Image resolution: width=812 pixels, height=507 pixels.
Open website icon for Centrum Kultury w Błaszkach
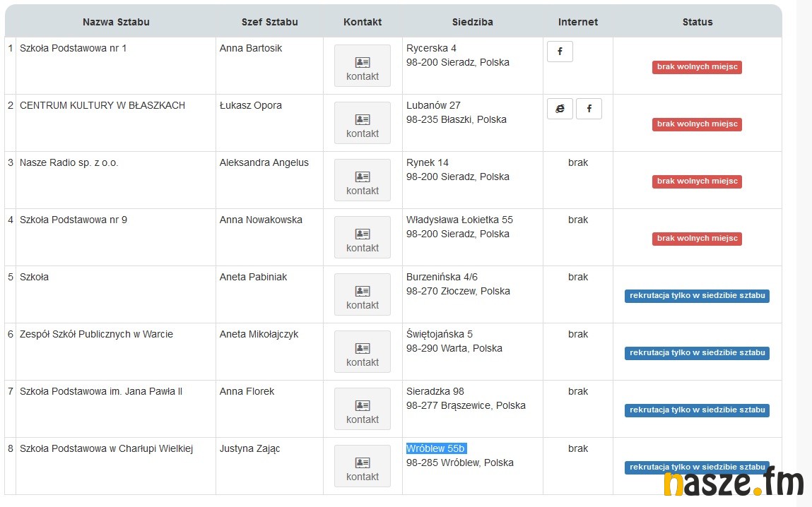pyautogui.click(x=560, y=109)
